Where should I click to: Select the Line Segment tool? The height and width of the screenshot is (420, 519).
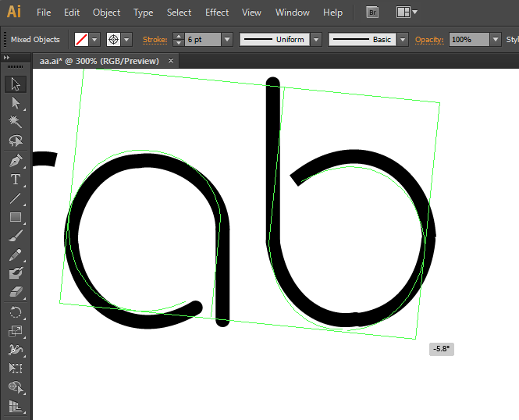click(x=16, y=198)
